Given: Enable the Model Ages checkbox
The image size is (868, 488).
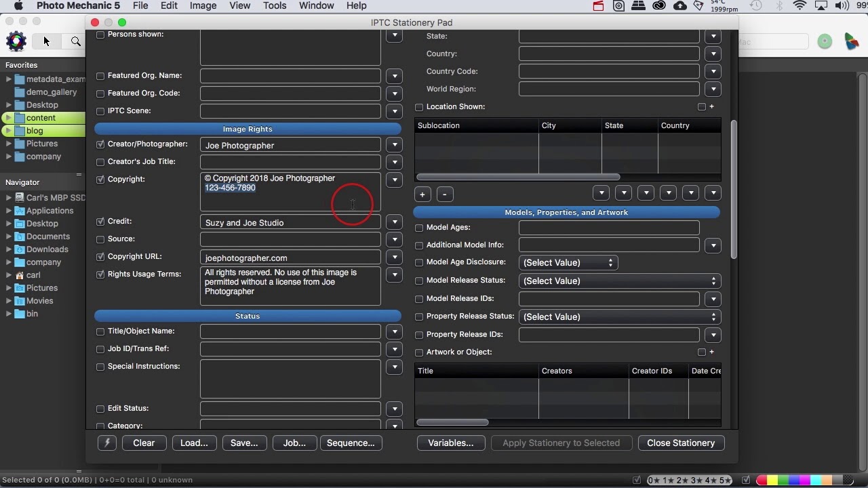Looking at the screenshot, I should pos(419,228).
